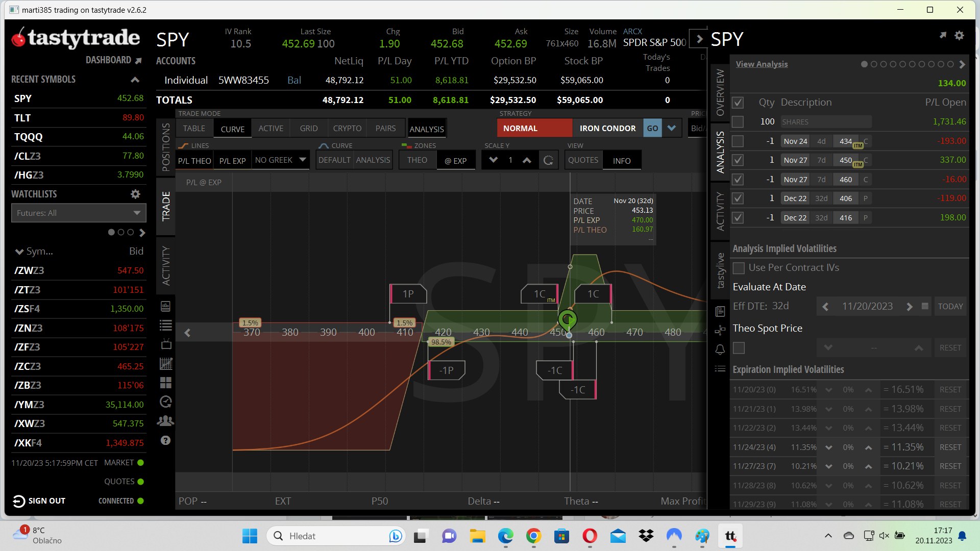980x551 pixels.
Task: Select the -1P short put leg marker
Action: (x=447, y=370)
